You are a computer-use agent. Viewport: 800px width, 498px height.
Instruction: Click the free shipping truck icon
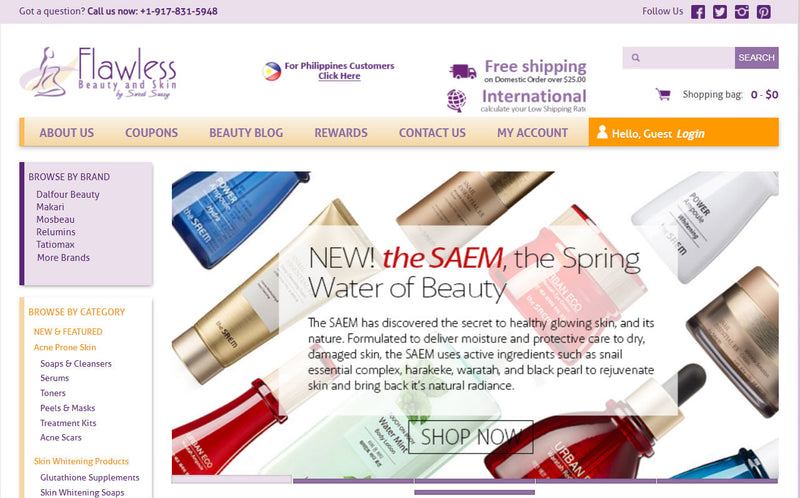tap(463, 71)
